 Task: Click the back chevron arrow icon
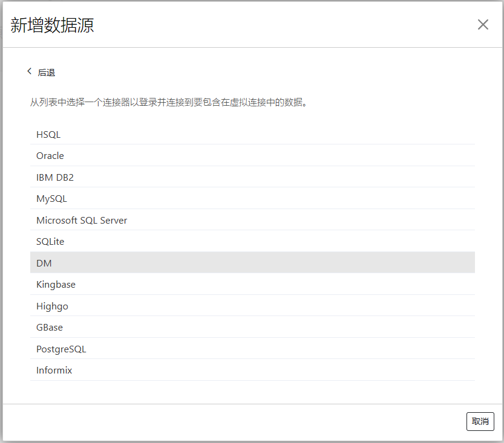click(29, 71)
